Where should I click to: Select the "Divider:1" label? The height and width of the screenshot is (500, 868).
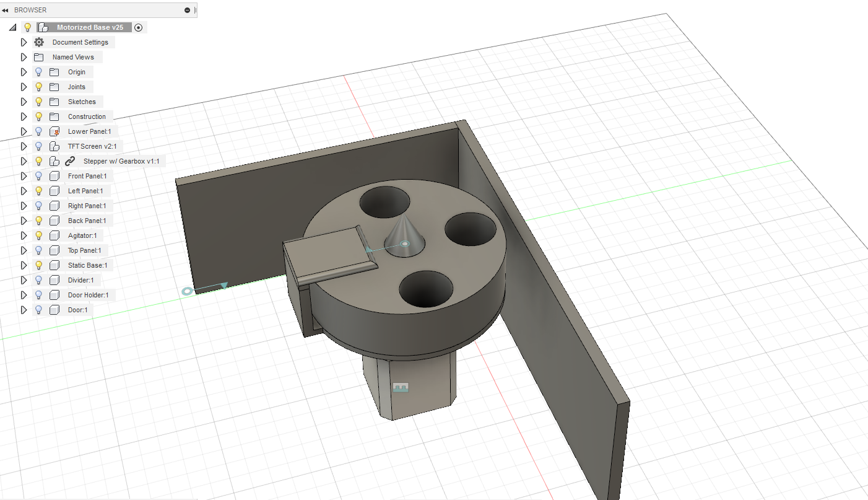[81, 280]
